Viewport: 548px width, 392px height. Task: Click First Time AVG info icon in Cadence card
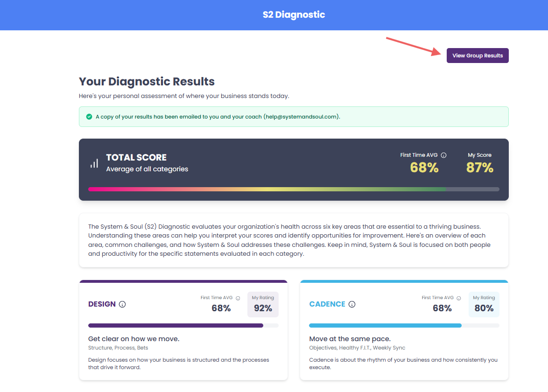pos(459,298)
